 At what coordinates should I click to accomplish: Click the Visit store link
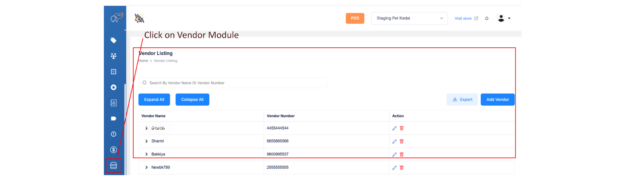[x=466, y=19]
